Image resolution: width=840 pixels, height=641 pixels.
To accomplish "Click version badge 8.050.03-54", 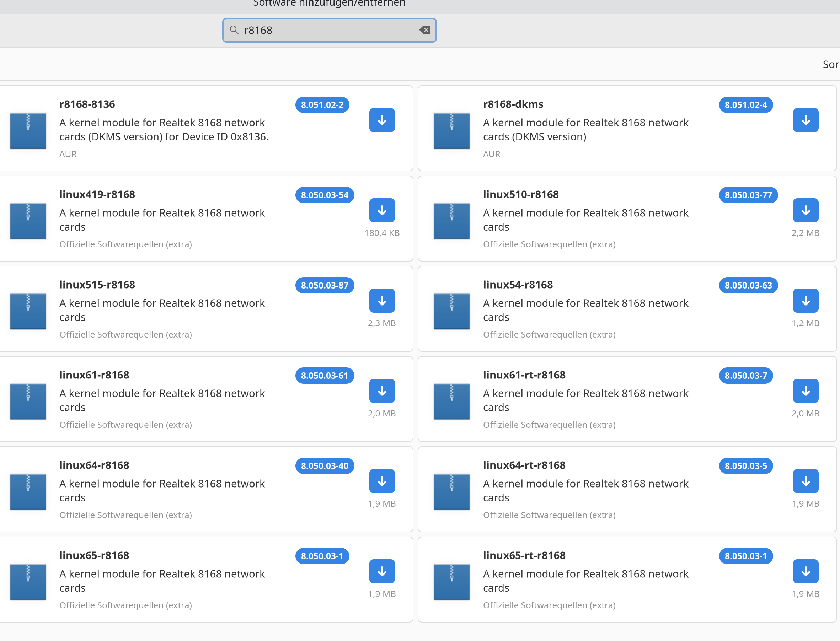I will [325, 195].
